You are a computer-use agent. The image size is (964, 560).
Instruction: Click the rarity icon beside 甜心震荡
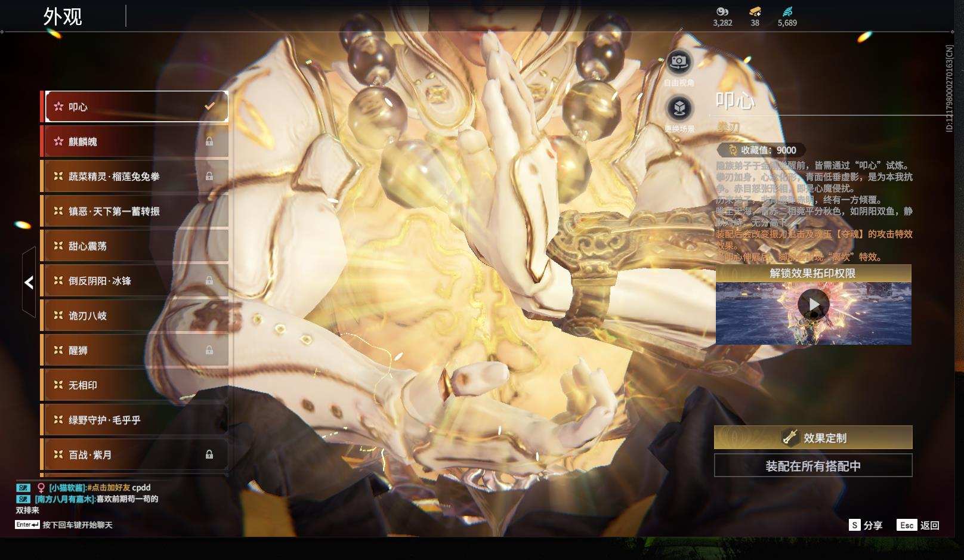click(58, 245)
